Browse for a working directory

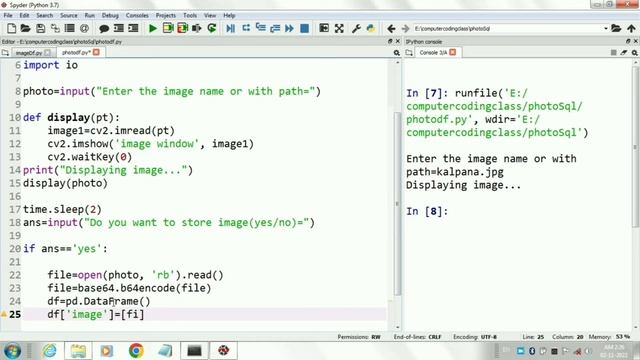click(616, 28)
